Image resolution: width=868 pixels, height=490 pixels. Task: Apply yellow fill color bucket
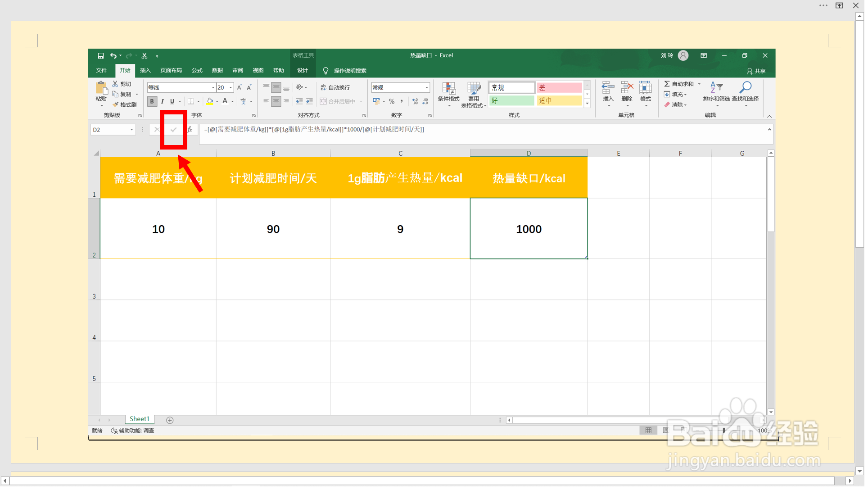210,101
